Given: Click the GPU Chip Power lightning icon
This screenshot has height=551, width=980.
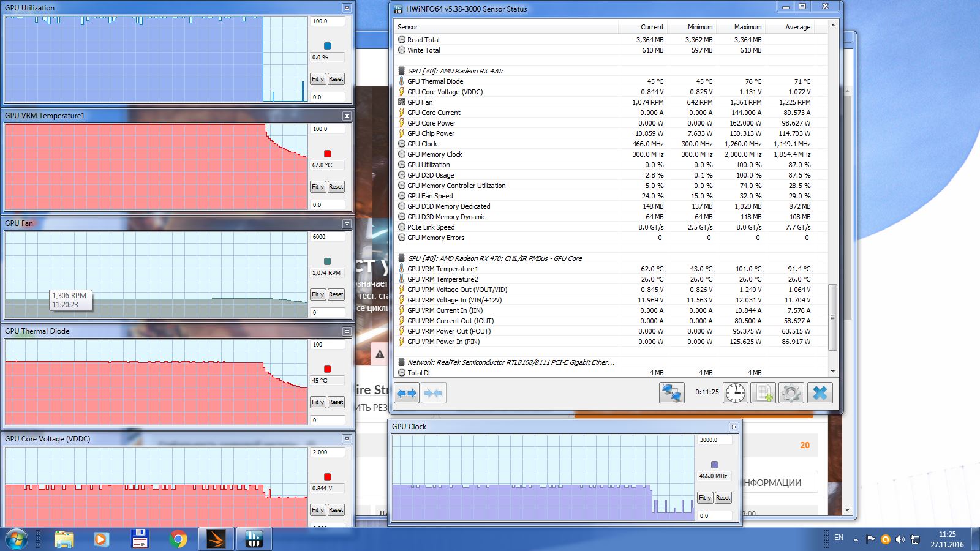Looking at the screenshot, I should [402, 133].
